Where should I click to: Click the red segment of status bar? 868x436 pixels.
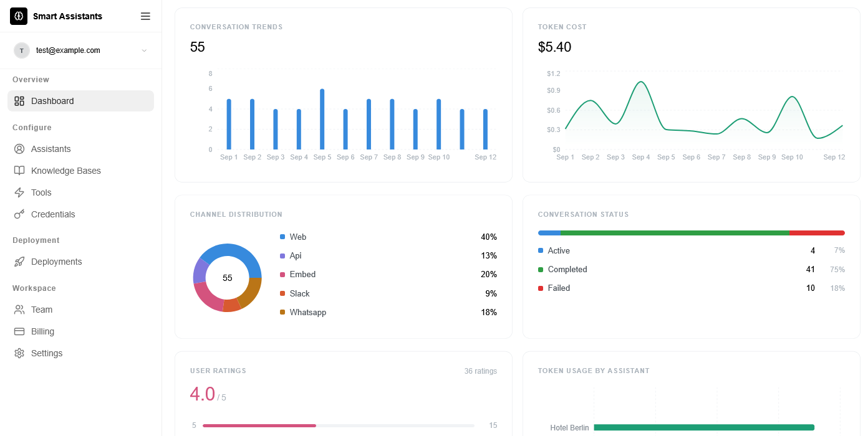[x=817, y=233]
